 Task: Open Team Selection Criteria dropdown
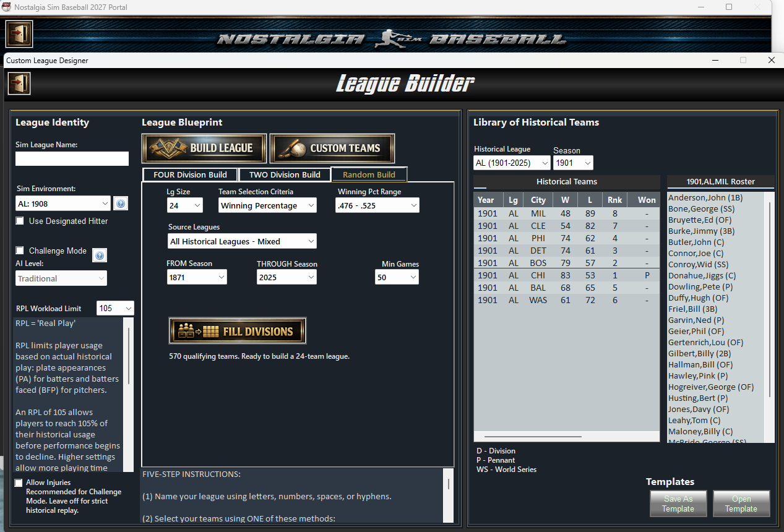point(267,205)
